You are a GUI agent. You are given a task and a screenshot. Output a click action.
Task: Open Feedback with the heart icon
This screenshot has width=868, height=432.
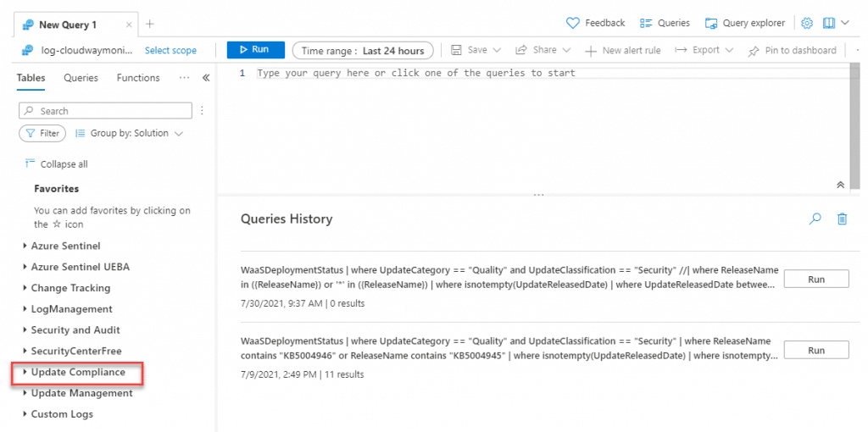[596, 23]
